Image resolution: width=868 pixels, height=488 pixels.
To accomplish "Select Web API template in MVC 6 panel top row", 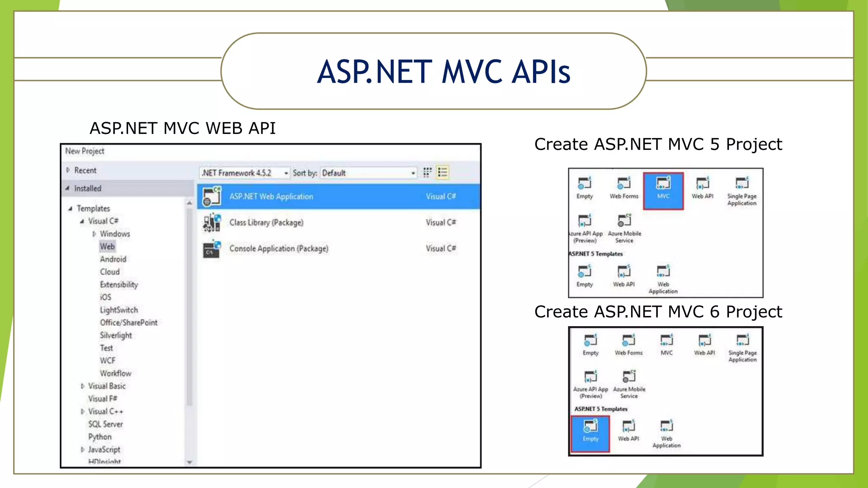I will coord(704,345).
